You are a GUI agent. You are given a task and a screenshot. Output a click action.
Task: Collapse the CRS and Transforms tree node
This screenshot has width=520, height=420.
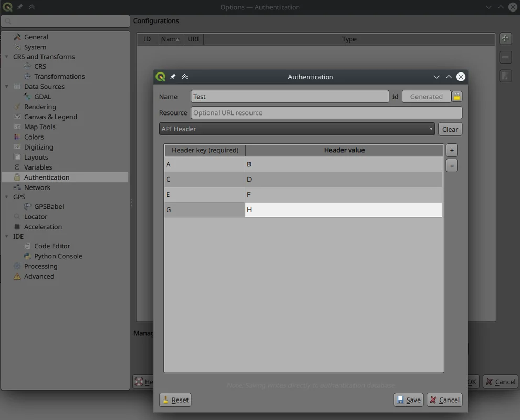(x=7, y=57)
